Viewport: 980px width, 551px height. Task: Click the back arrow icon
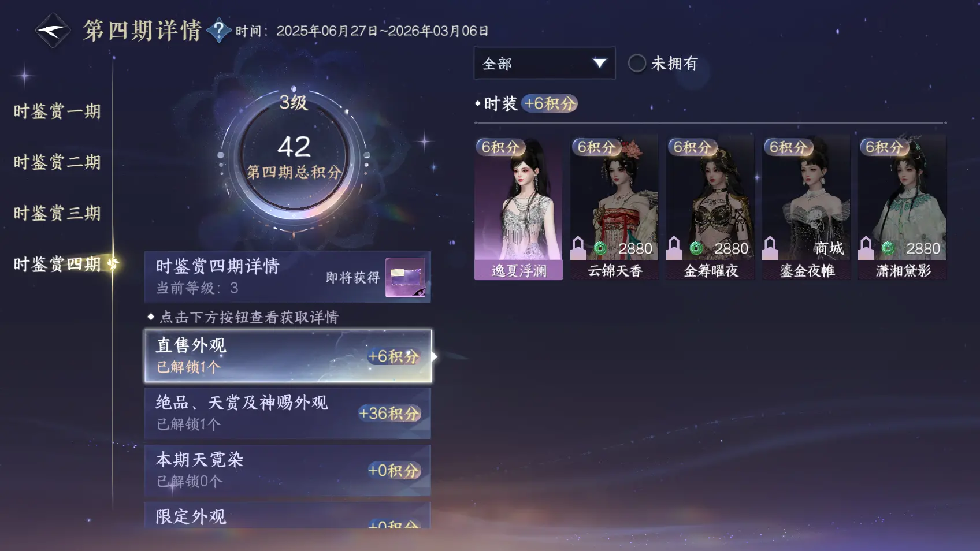click(x=53, y=30)
